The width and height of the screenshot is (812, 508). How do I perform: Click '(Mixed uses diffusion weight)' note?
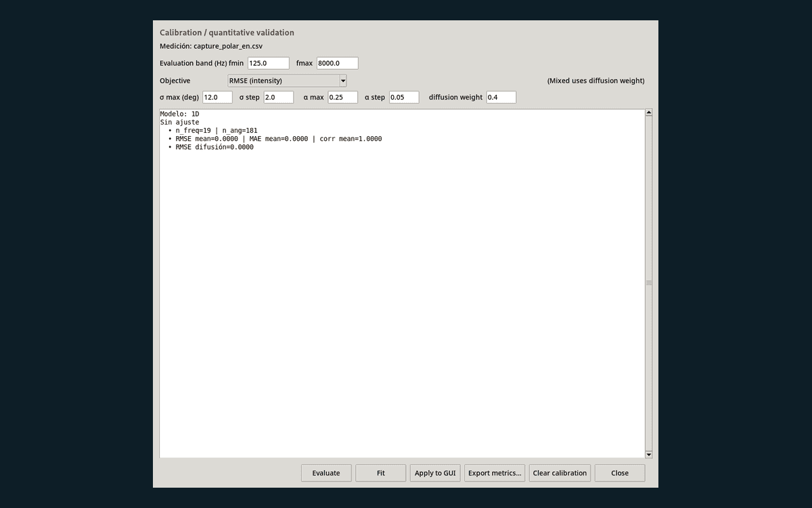595,81
